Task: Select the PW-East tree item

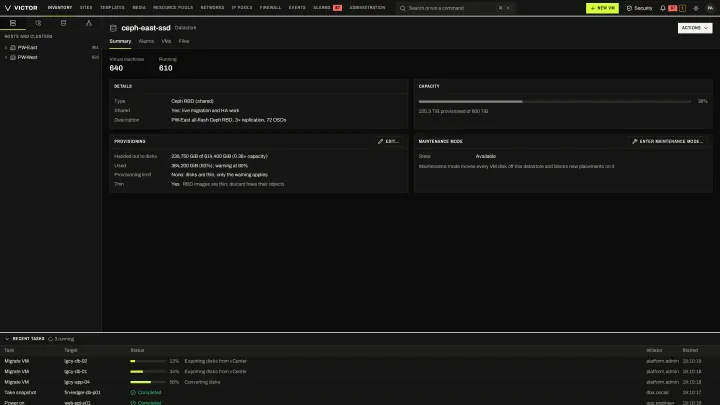Action: point(51,47)
